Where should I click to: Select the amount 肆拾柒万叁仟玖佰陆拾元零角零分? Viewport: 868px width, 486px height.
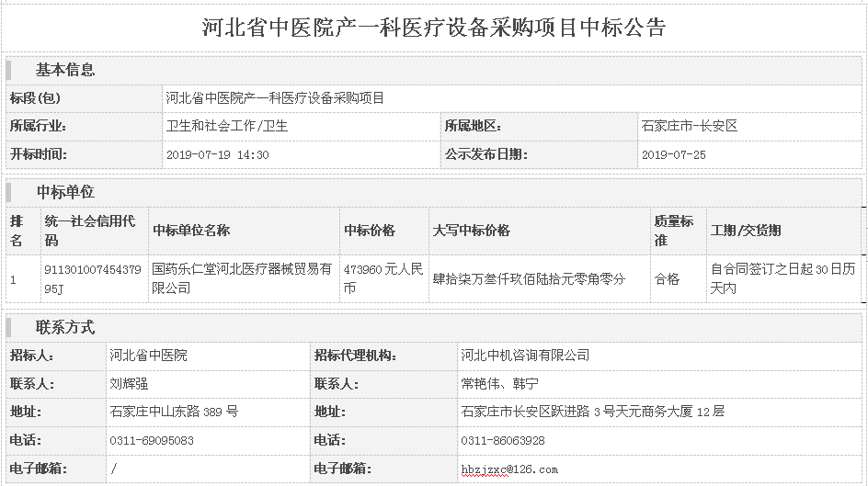tap(529, 279)
